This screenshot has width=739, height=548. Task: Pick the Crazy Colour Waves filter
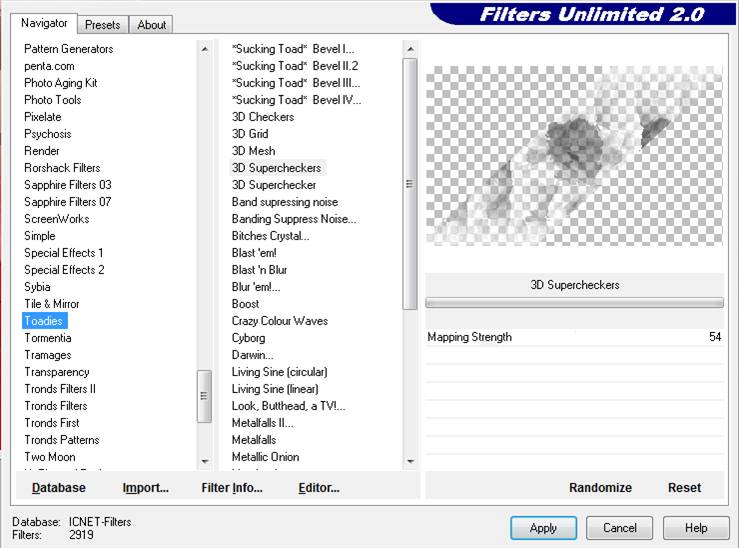(279, 321)
